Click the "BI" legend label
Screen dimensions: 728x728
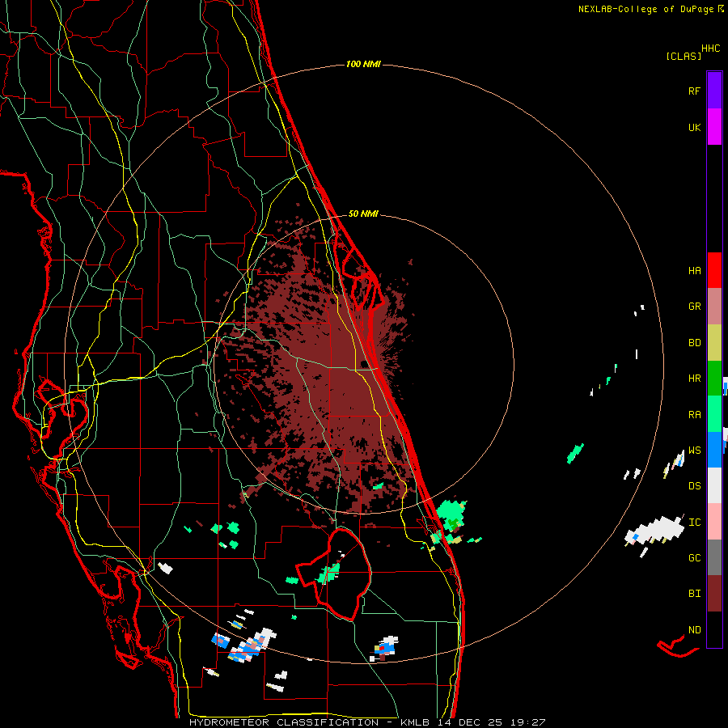(x=695, y=594)
